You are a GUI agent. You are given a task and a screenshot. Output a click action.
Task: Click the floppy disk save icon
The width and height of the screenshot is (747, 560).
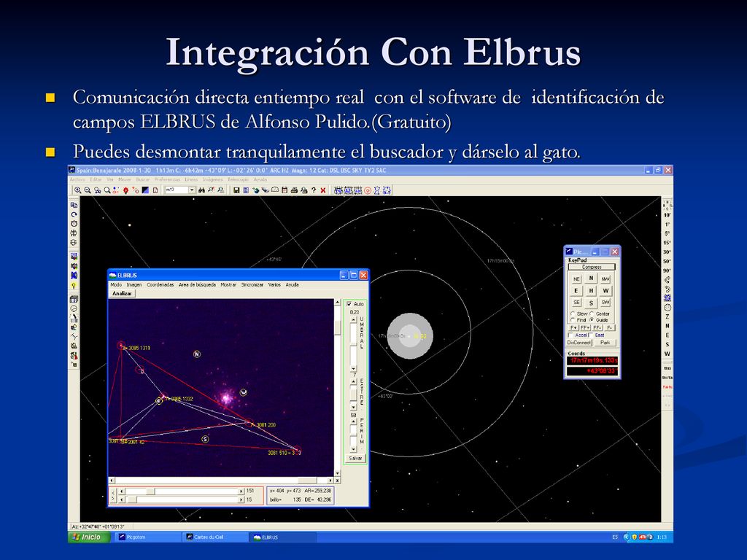[x=236, y=190]
